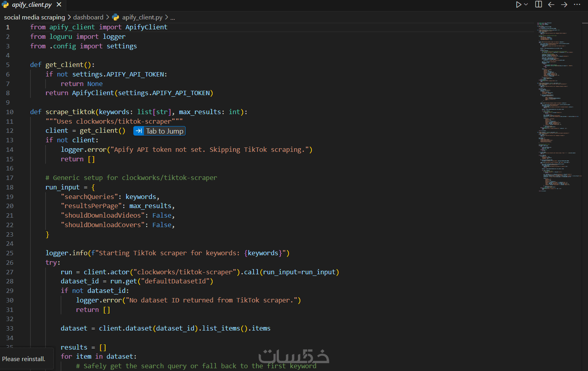Click the "Apify API token not set" string
This screenshot has width=588, height=371.
[209, 150]
